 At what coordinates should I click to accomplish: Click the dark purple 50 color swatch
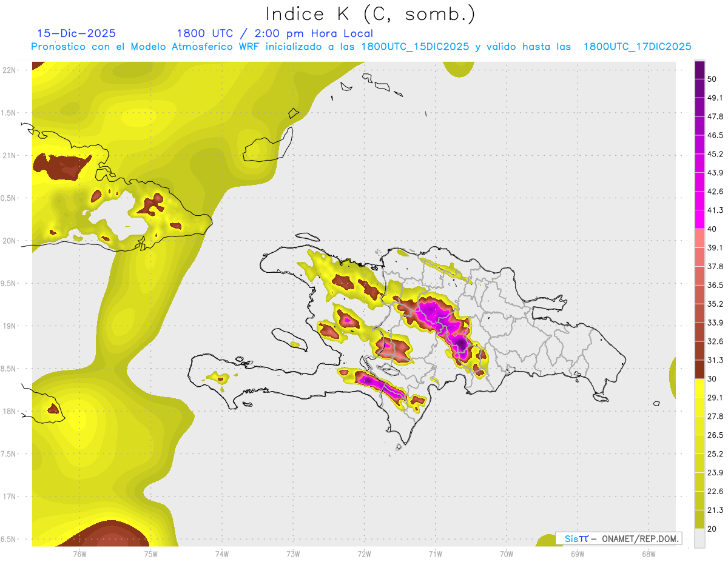tap(699, 70)
